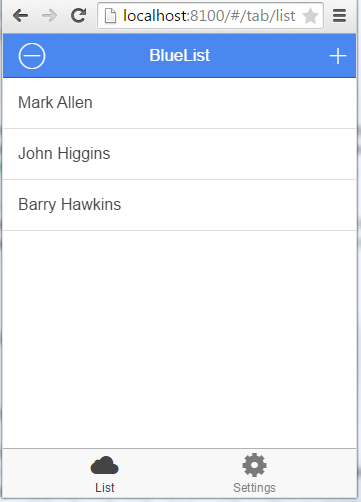Click tab bar space between List and Settings
361x502 pixels.
[x=179, y=473]
